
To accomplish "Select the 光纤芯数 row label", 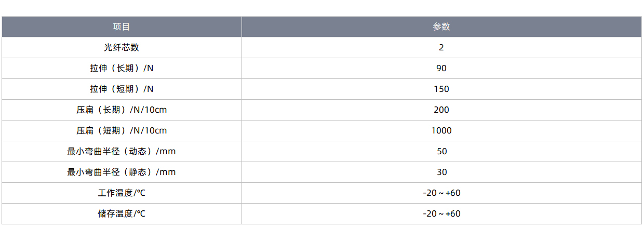I will pos(122,47).
